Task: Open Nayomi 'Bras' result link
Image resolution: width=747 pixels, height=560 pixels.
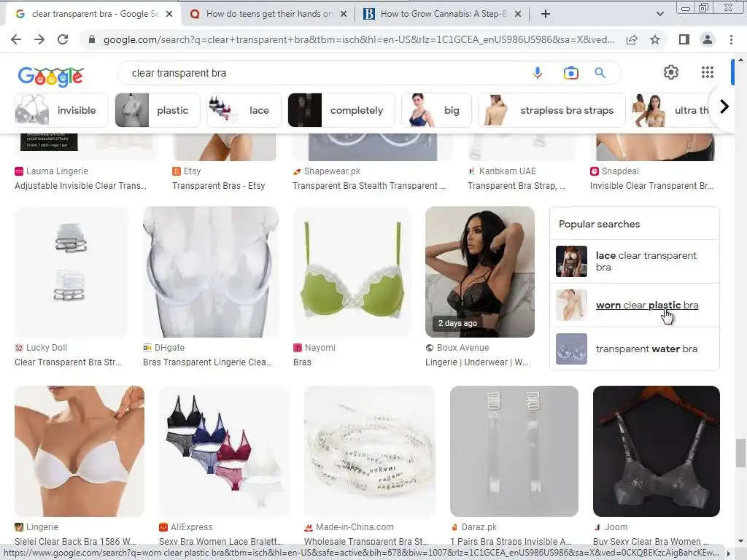Action: [302, 362]
